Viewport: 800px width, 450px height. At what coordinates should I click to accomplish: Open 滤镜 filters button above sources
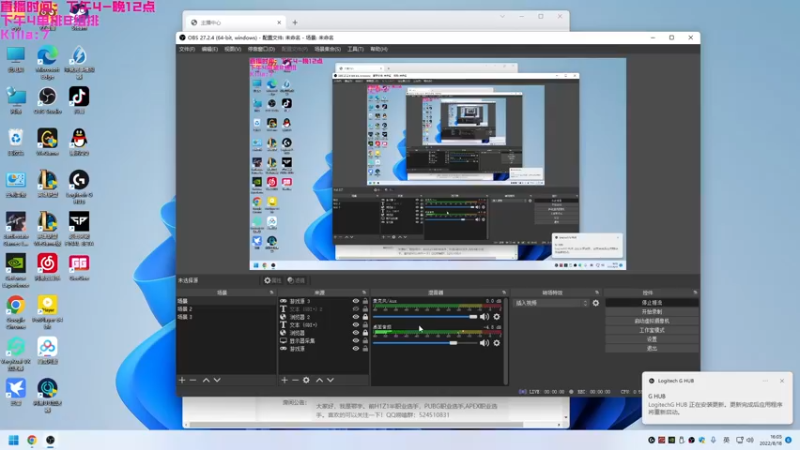pos(296,280)
